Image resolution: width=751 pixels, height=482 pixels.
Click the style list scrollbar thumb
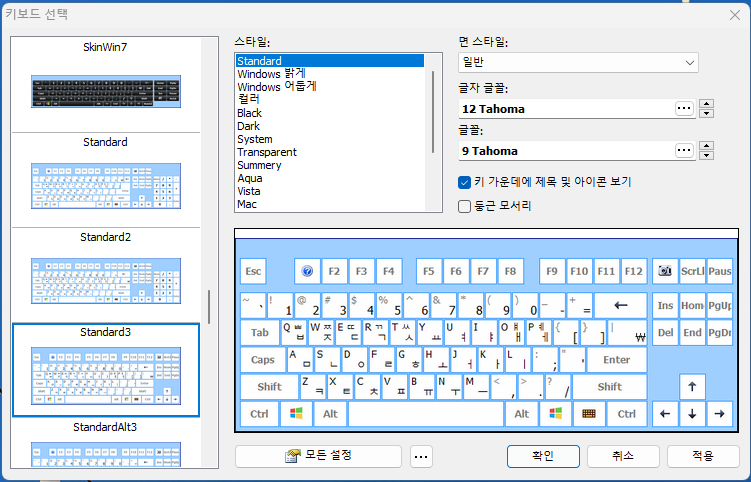pyautogui.click(x=433, y=112)
